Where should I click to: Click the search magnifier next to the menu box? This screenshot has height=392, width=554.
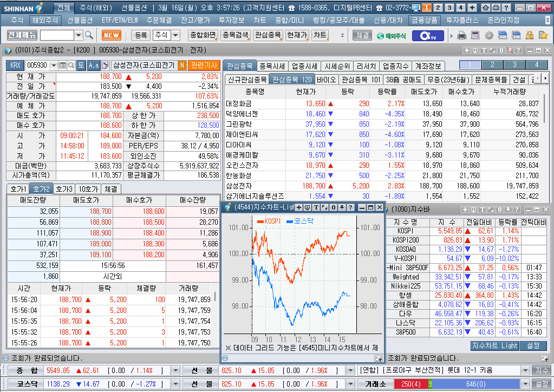(x=89, y=35)
